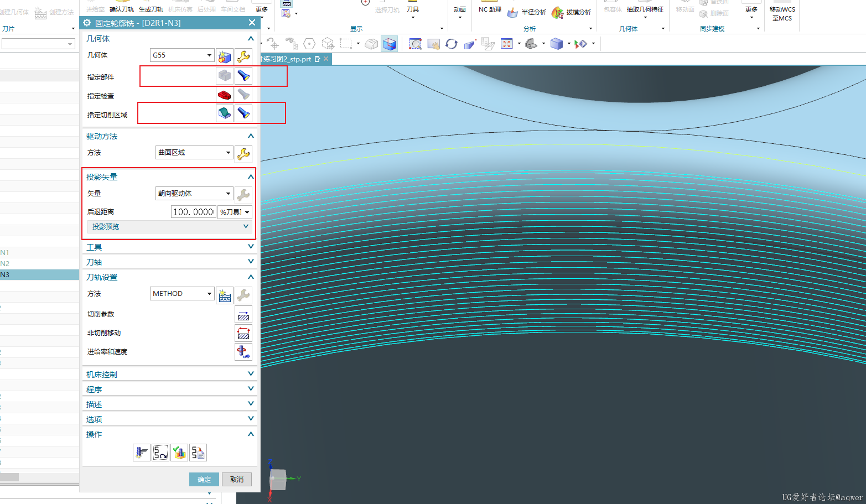
Task: Display the specified part with the flashlight icon
Action: click(x=243, y=75)
